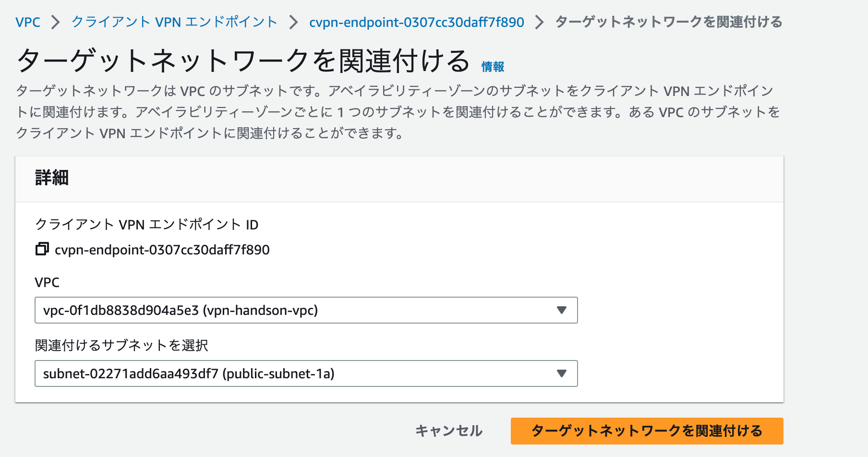Open the 情報 help link next to the title
The image size is (868, 457).
click(x=492, y=67)
